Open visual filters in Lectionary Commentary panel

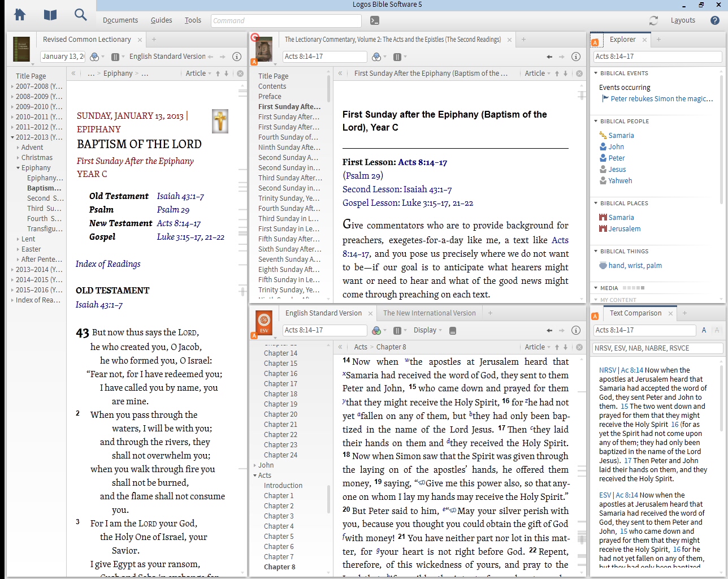377,57
